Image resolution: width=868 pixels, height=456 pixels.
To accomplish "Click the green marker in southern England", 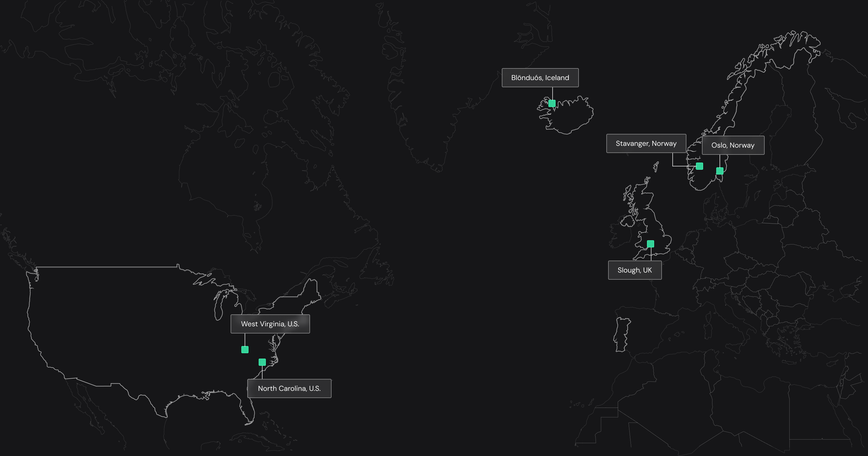I will pyautogui.click(x=651, y=244).
